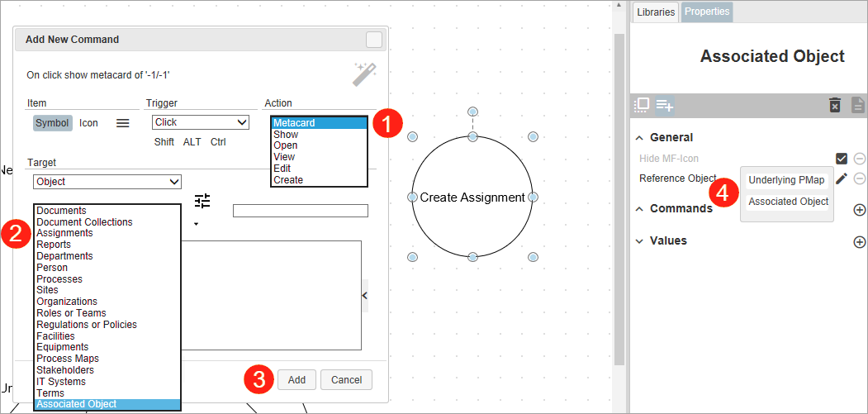Click the add command list-plus icon
The width and height of the screenshot is (868, 414).
click(x=664, y=105)
